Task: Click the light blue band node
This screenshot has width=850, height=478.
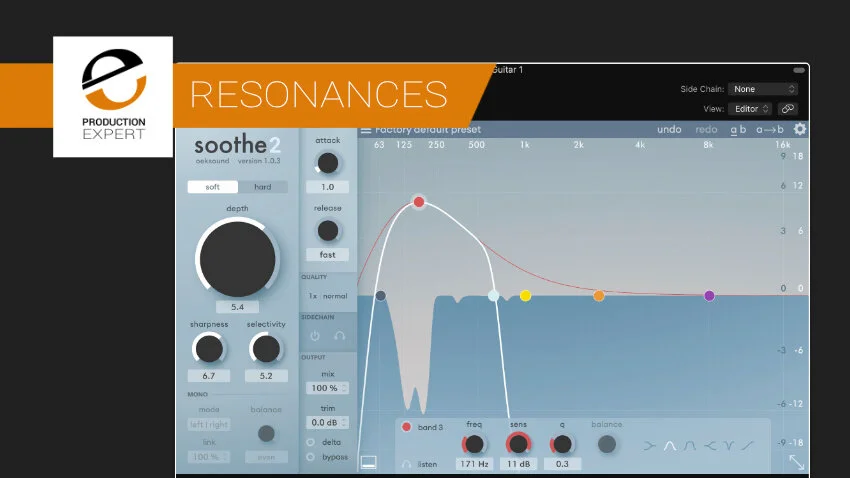Action: click(493, 295)
